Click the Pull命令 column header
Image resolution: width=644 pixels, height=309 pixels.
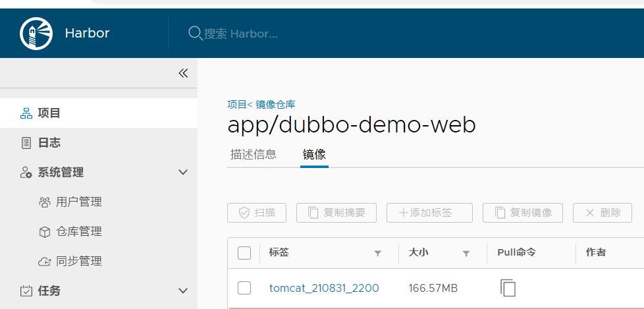[516, 252]
